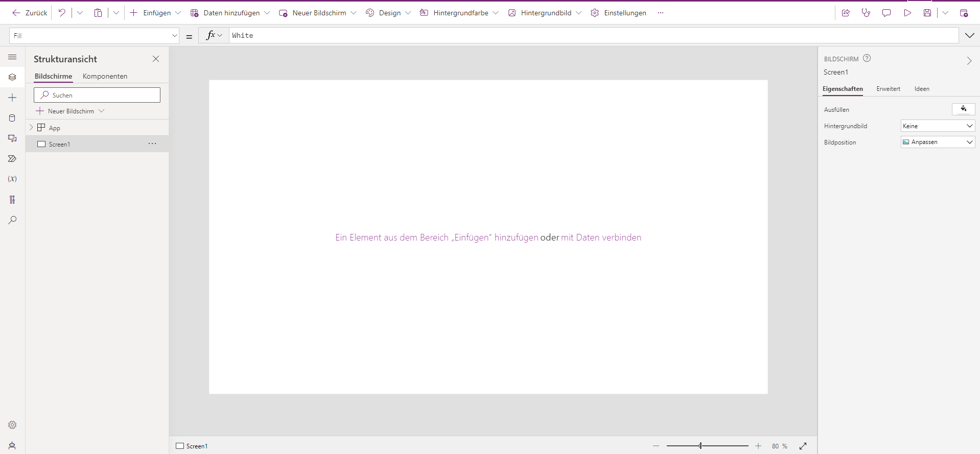Click the zoom slider handle
Image resolution: width=980 pixels, height=454 pixels.
(x=701, y=446)
